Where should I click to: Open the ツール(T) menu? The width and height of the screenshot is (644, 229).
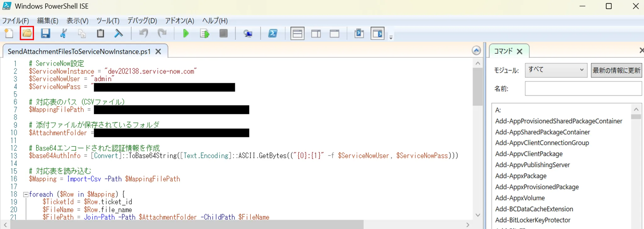(108, 21)
